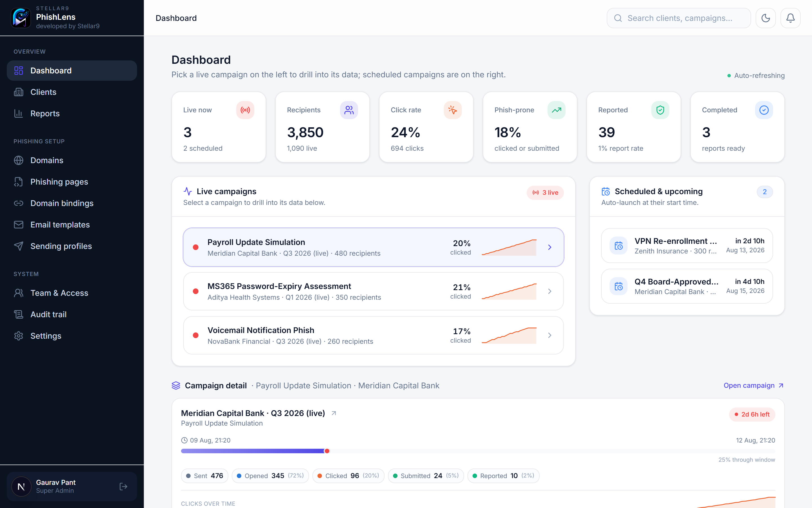Click the MS365 Password-Expiry Assessment title
Viewport: 812px width, 508px height.
(x=279, y=286)
